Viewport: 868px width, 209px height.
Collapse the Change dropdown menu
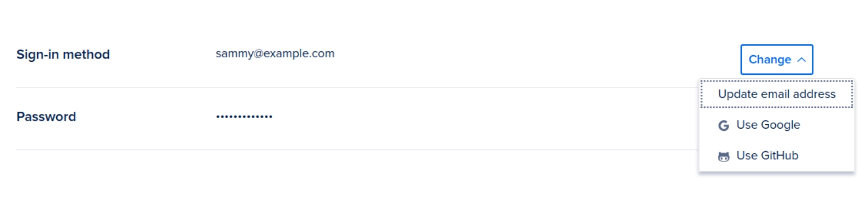[x=776, y=60]
